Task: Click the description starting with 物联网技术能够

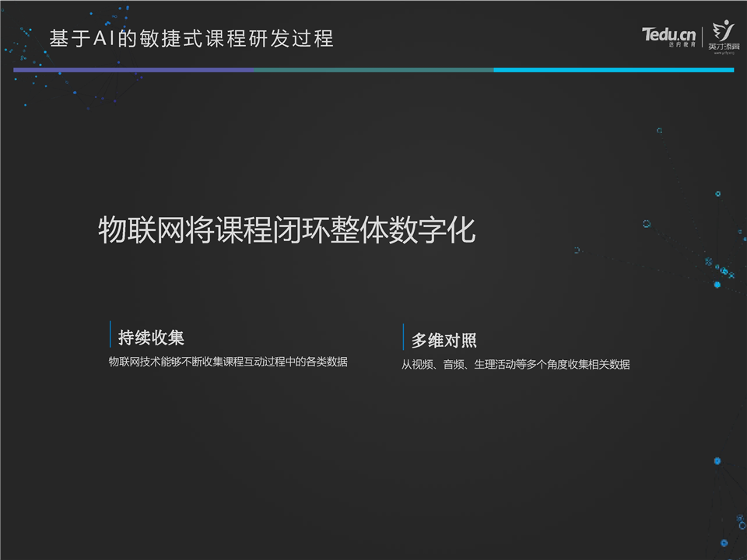Action: [228, 362]
